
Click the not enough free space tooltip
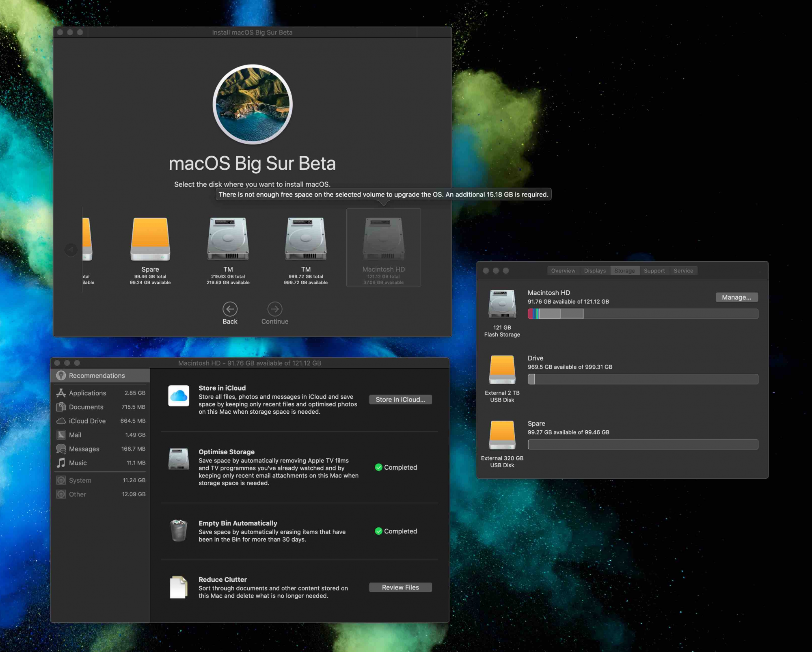383,194
